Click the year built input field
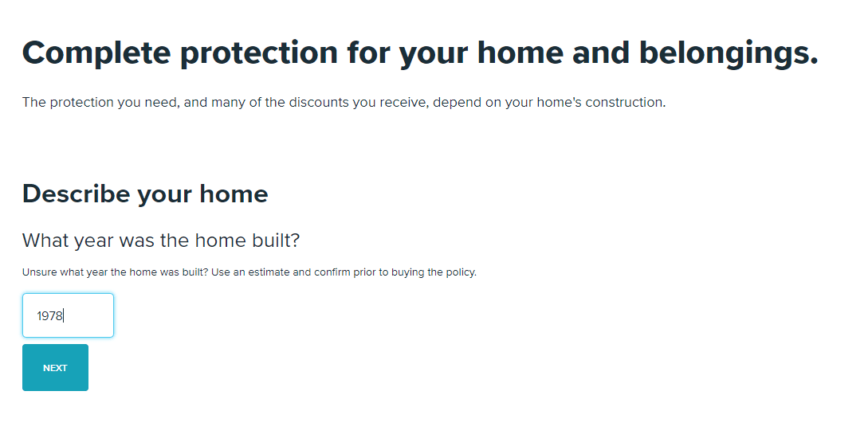 coord(68,315)
